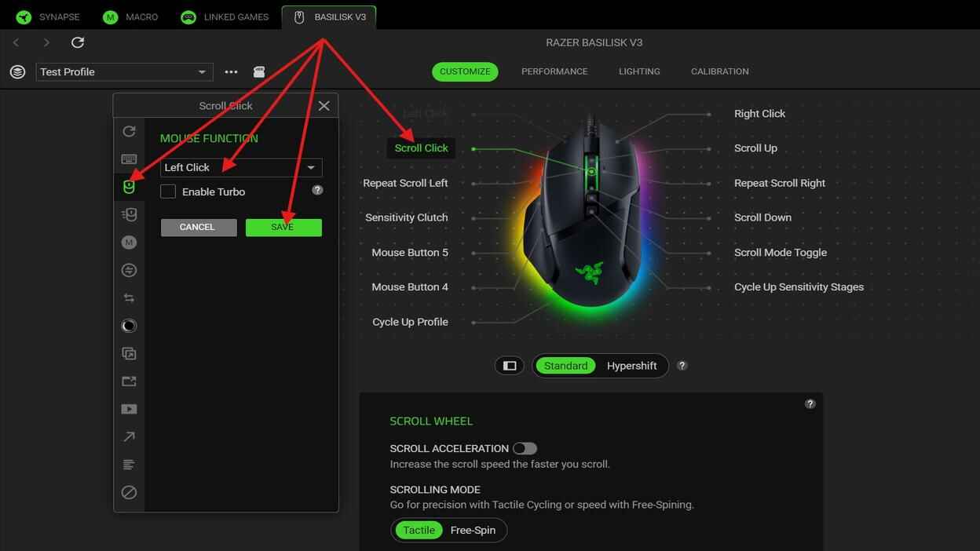This screenshot has width=980, height=551.
Task: Expand the Test Profile dropdown
Action: point(125,71)
